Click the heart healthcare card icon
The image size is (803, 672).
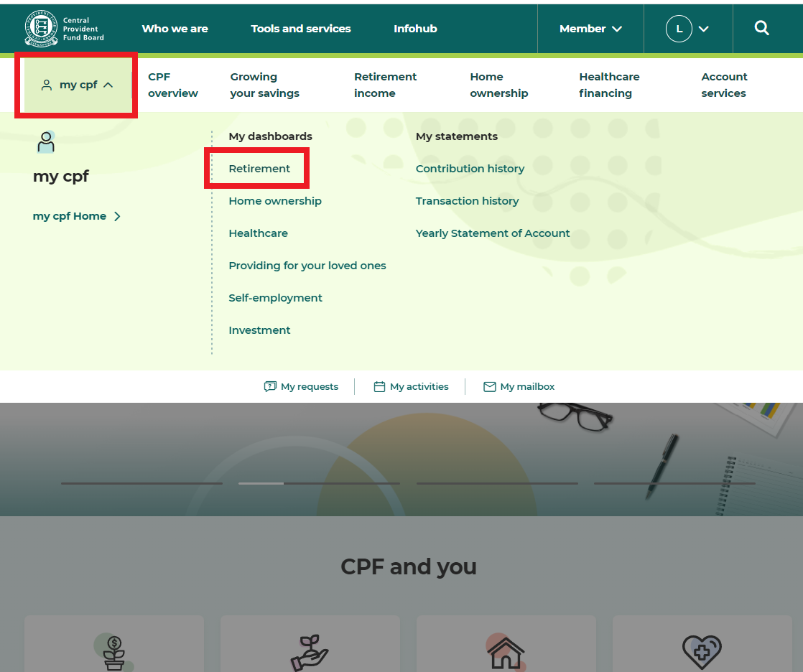click(x=701, y=651)
